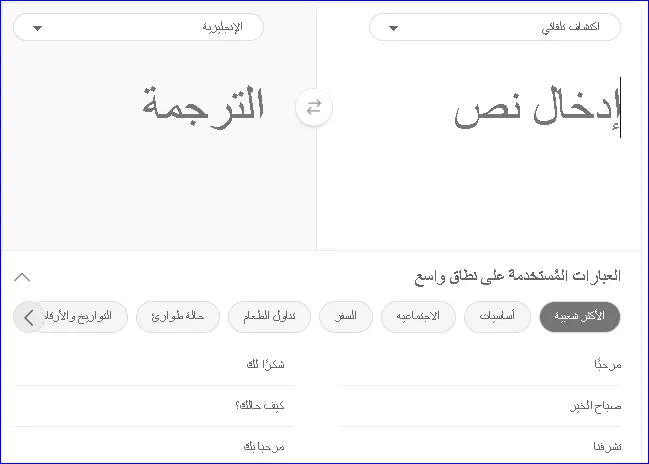Open the auto-detect source language dropdown
The height and width of the screenshot is (464, 649).
pos(495,27)
